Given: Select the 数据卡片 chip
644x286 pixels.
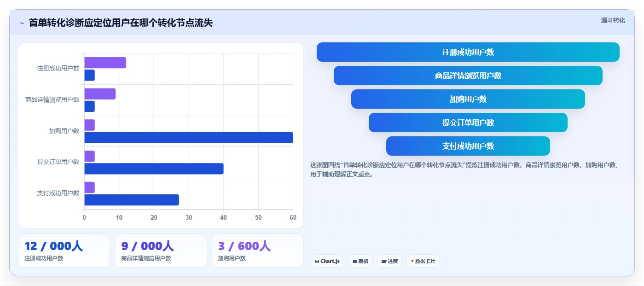Looking at the screenshot, I should [x=423, y=261].
